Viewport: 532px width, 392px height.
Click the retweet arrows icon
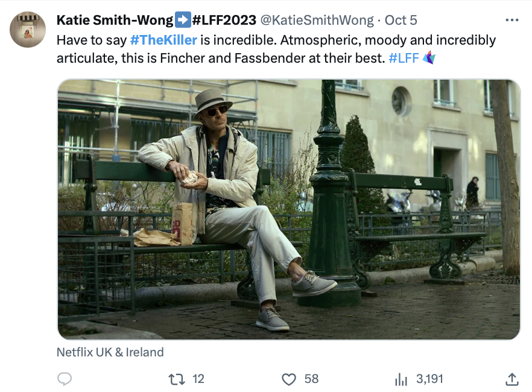pyautogui.click(x=176, y=379)
